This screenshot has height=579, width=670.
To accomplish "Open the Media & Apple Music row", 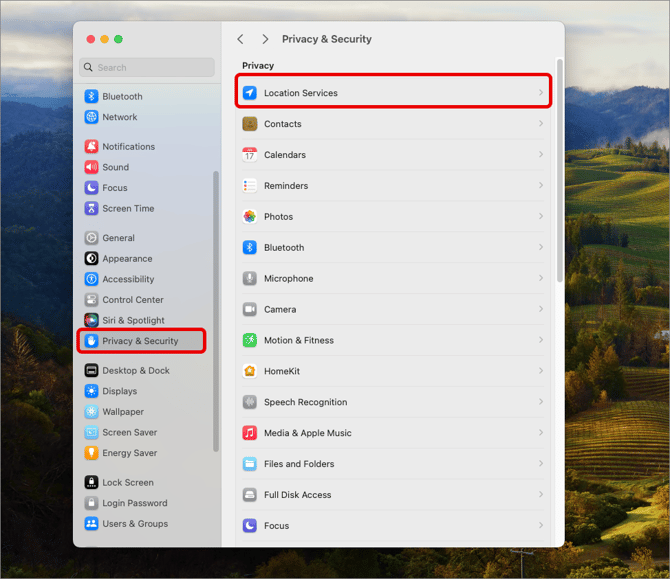I will pyautogui.click(x=393, y=433).
